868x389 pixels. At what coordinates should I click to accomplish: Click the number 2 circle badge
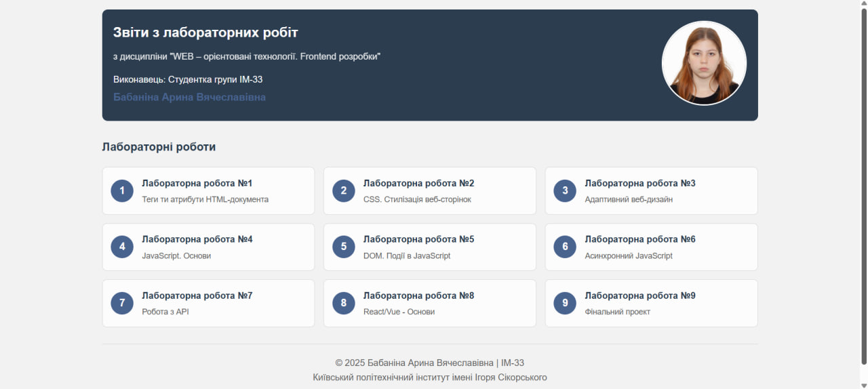(x=344, y=190)
